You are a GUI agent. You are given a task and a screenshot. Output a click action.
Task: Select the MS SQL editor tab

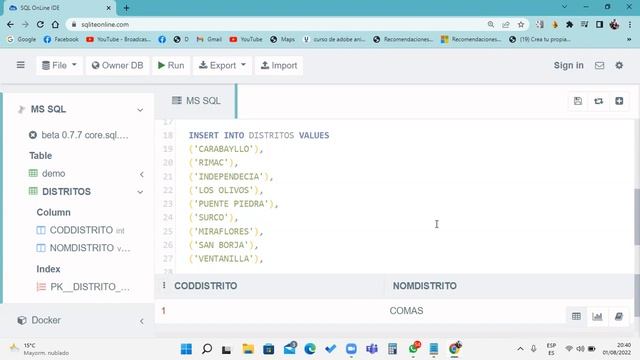point(196,100)
